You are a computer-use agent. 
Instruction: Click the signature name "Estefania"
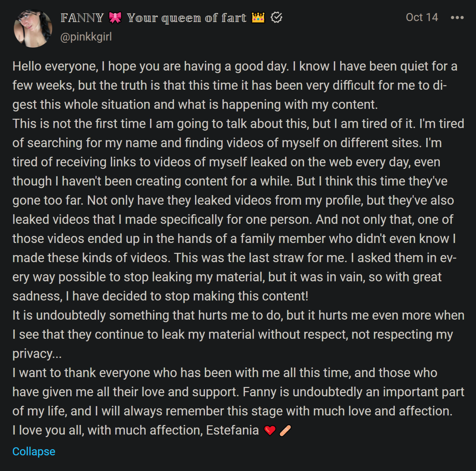point(232,430)
